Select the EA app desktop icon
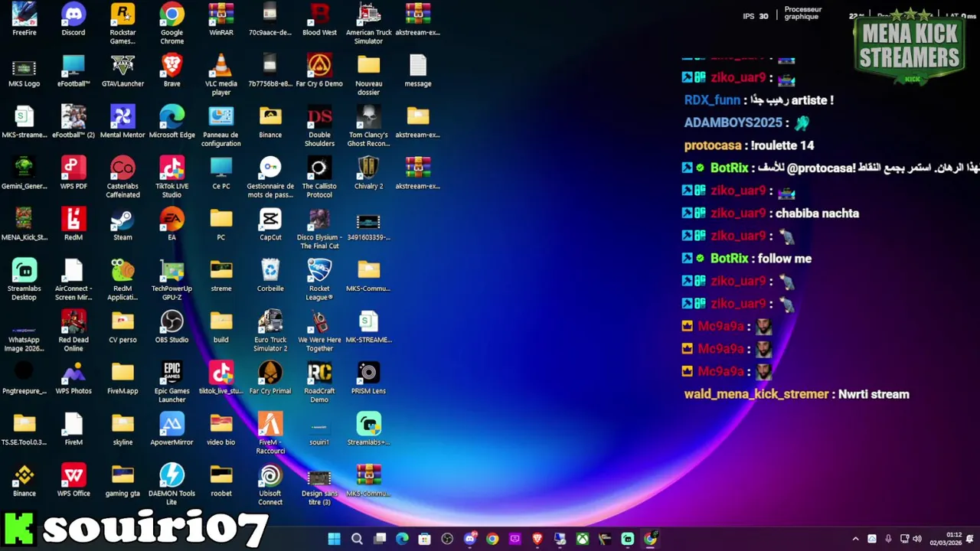 (171, 224)
